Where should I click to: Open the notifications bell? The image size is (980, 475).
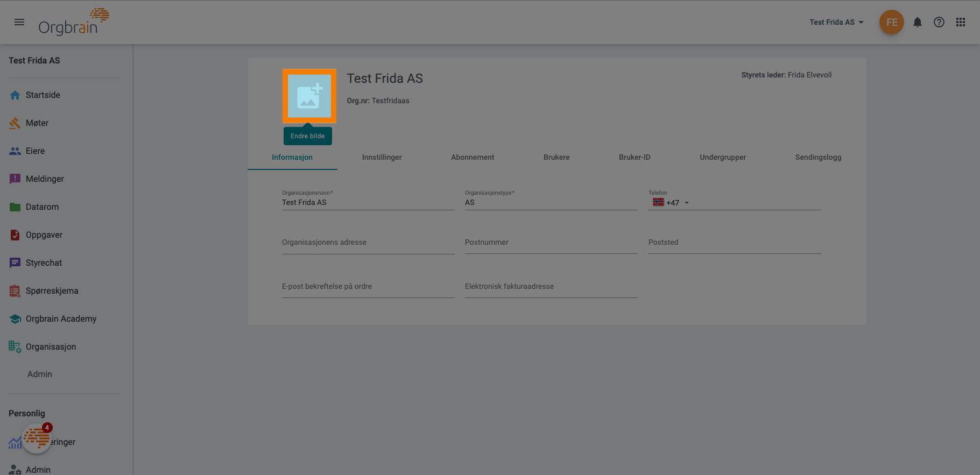[x=918, y=22]
